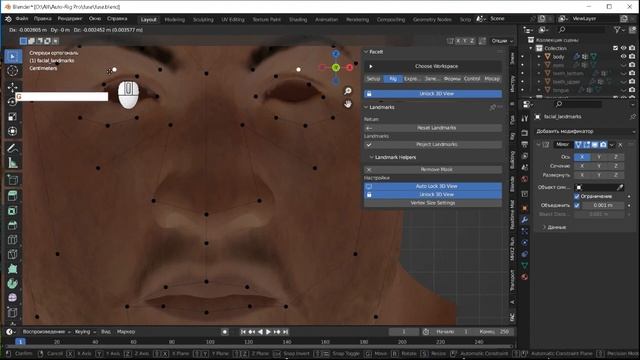
Task: Select the Loop Cut tool
Action: (x=13, y=240)
